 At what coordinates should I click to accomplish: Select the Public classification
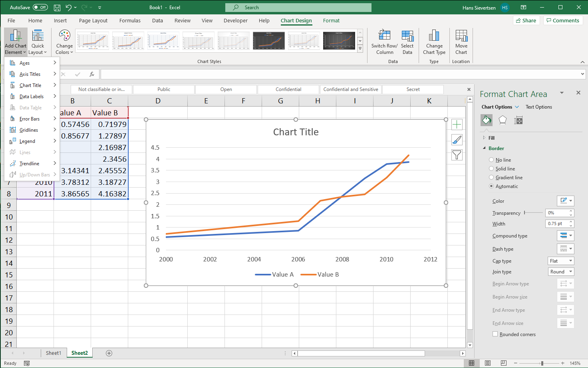click(164, 89)
